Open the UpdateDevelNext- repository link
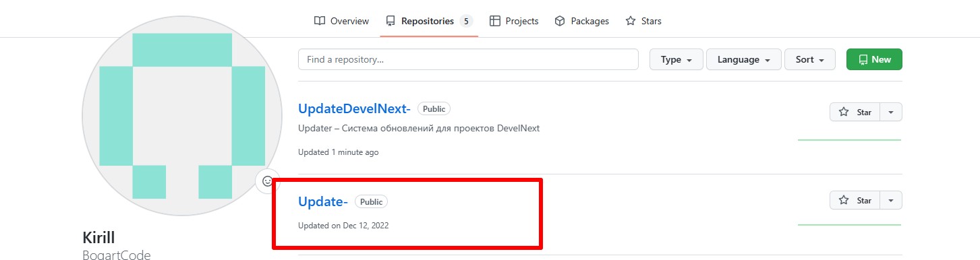The width and height of the screenshot is (980, 260). click(354, 108)
